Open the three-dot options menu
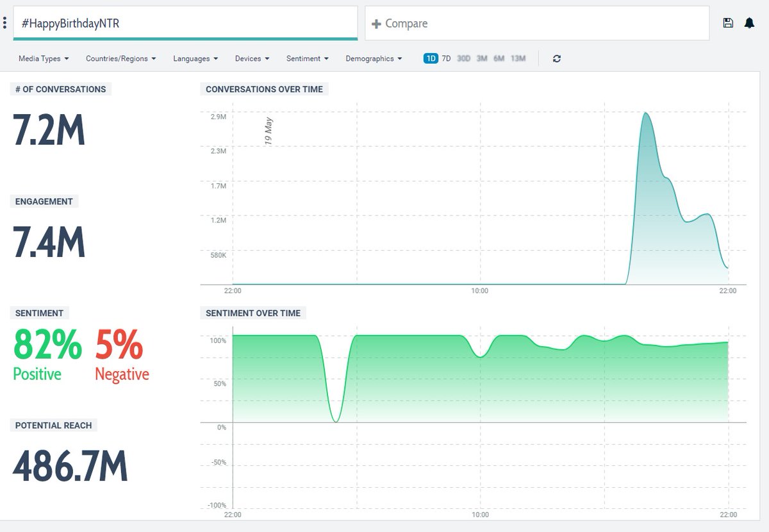Viewport: 769px width, 532px height. [5, 23]
